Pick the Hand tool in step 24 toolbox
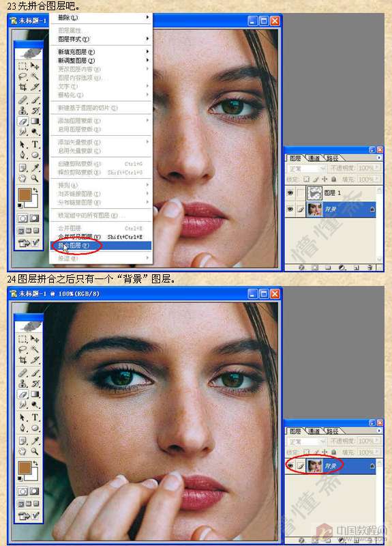 (23, 451)
